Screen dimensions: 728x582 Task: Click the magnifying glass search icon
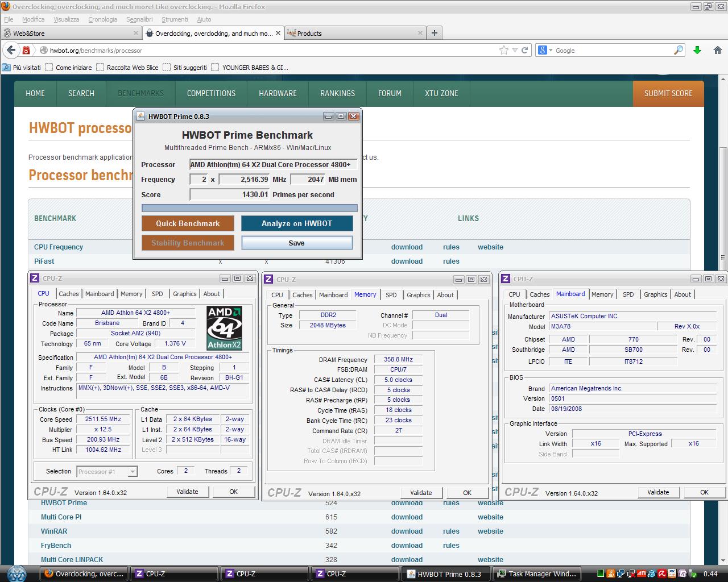coord(678,50)
